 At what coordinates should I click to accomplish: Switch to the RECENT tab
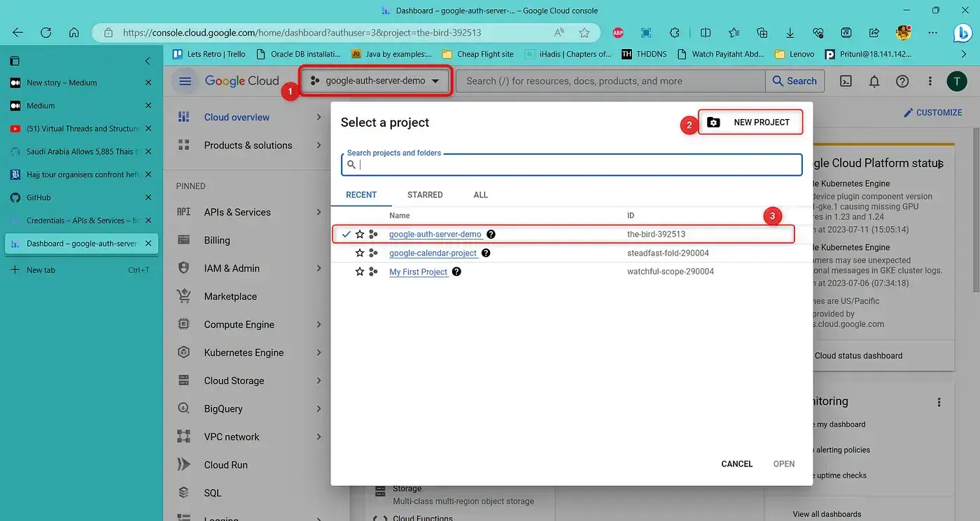coord(361,195)
